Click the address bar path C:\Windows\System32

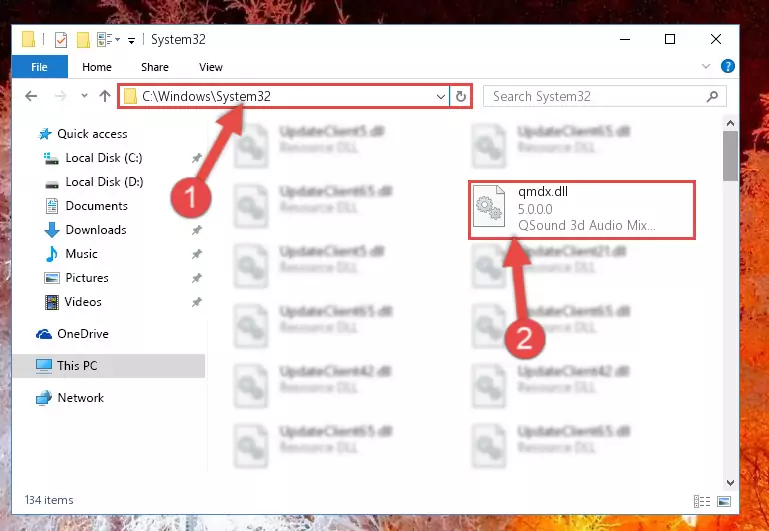206,96
